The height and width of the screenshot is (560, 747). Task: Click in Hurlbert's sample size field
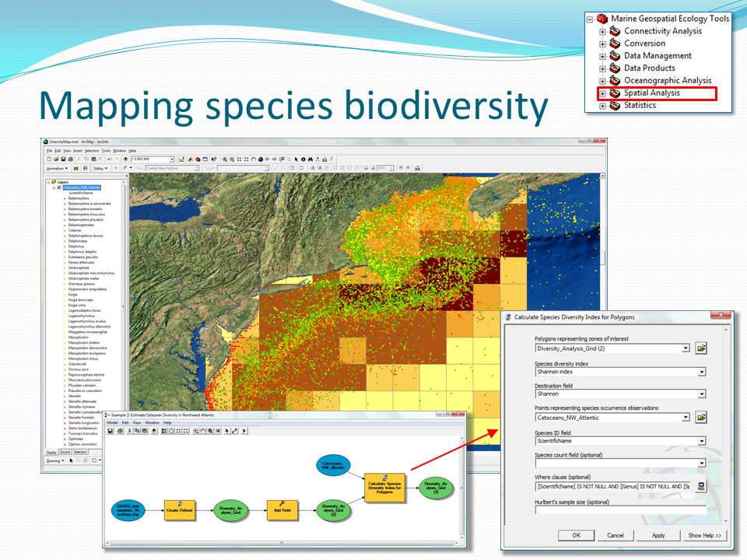tap(620, 510)
